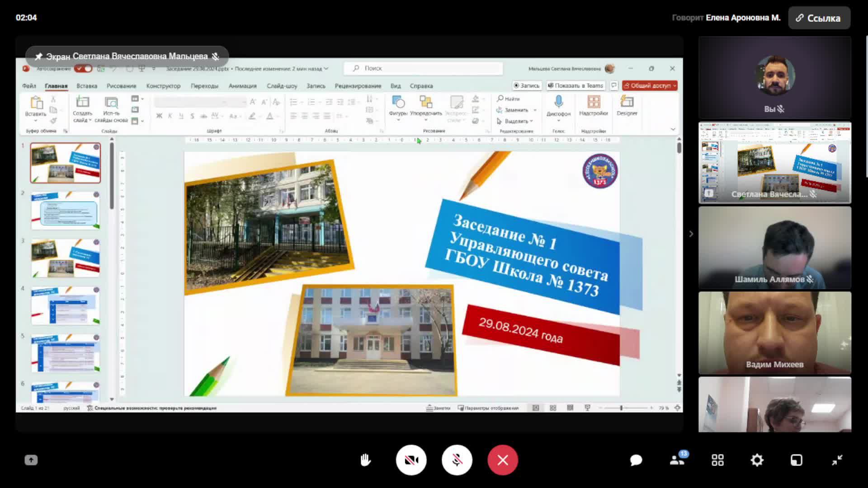The image size is (868, 488).
Task: Toggle the camera on
Action: click(x=411, y=460)
